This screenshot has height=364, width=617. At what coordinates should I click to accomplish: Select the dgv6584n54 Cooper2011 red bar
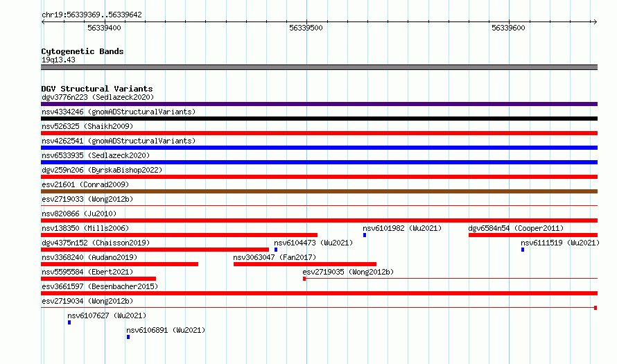533,235
